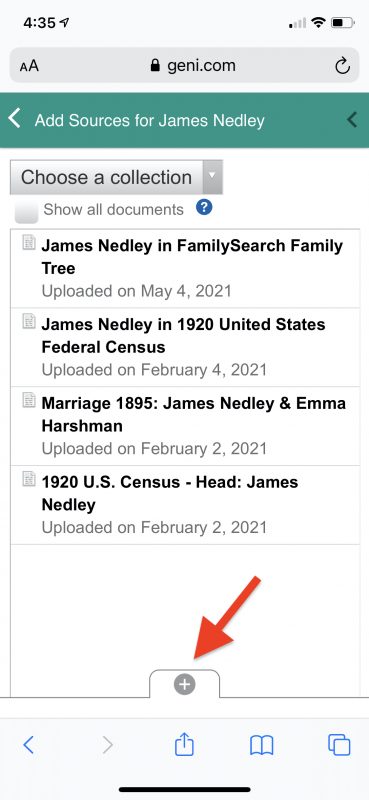Show open tabs with Safari tabs icon

tap(339, 745)
